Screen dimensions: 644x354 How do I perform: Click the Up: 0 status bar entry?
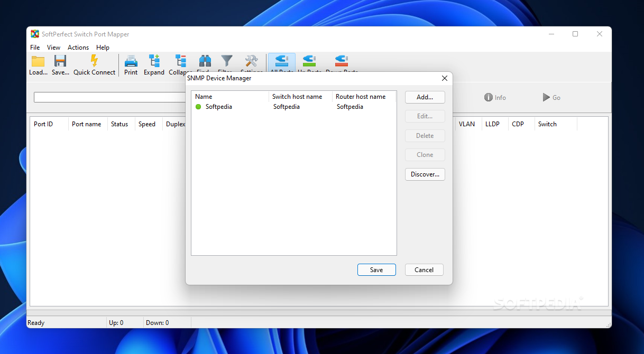[116, 323]
